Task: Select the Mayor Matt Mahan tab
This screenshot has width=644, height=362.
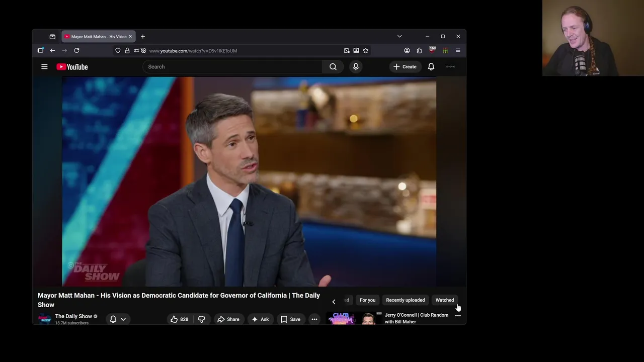Action: (x=99, y=37)
